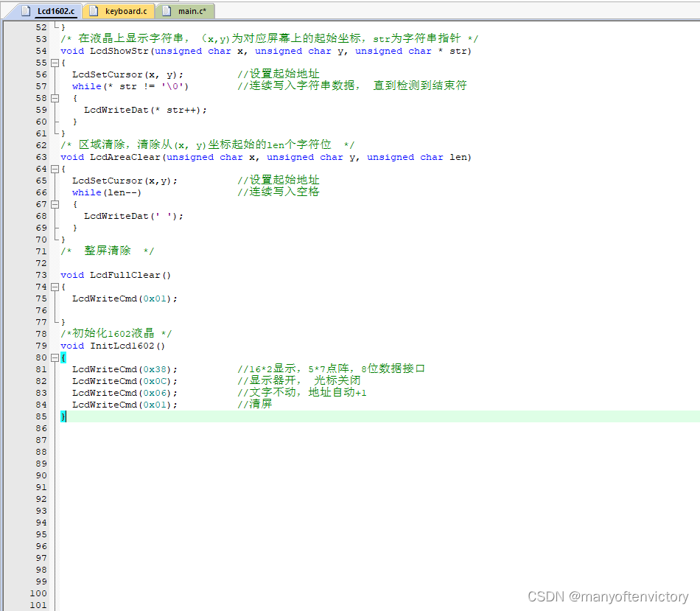Click the while(* str != '\0') statement

pyautogui.click(x=130, y=86)
